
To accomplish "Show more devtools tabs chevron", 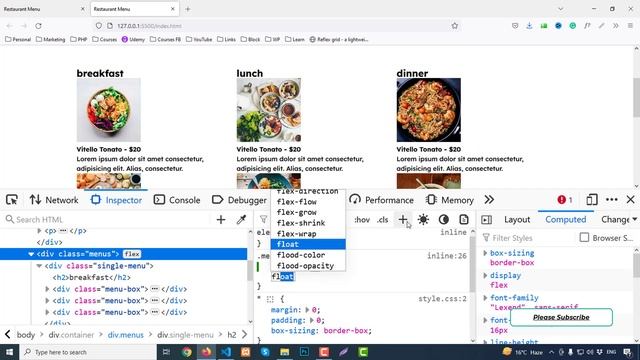I will (x=489, y=200).
